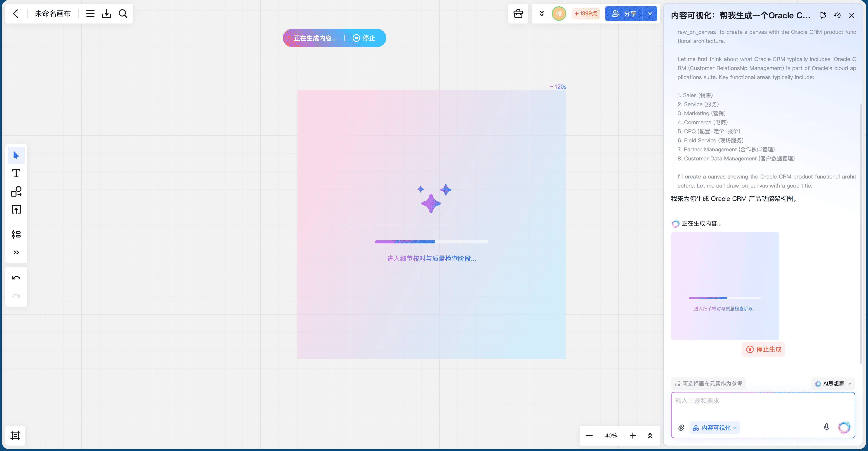
Task: Stop generation via 停止 in top banner
Action: point(364,38)
